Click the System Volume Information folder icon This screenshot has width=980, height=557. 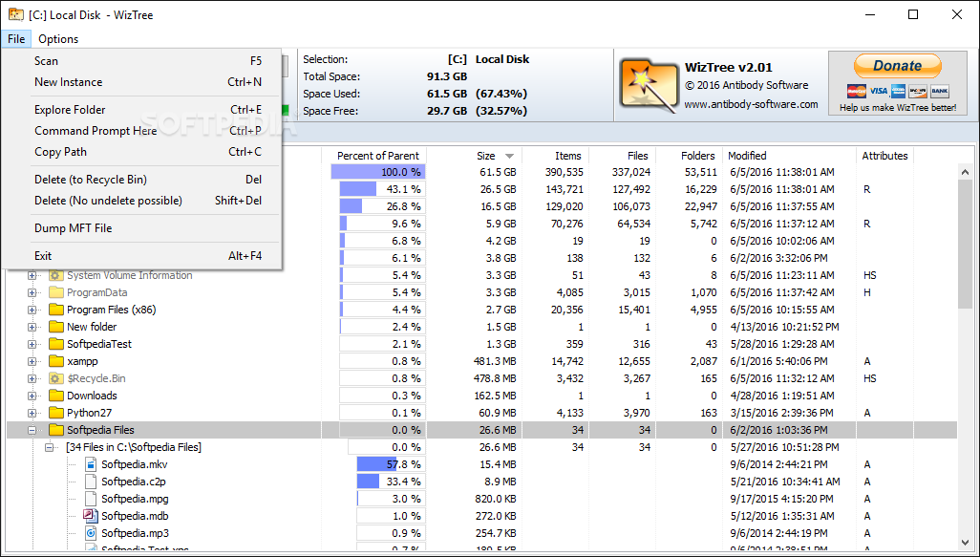56,275
